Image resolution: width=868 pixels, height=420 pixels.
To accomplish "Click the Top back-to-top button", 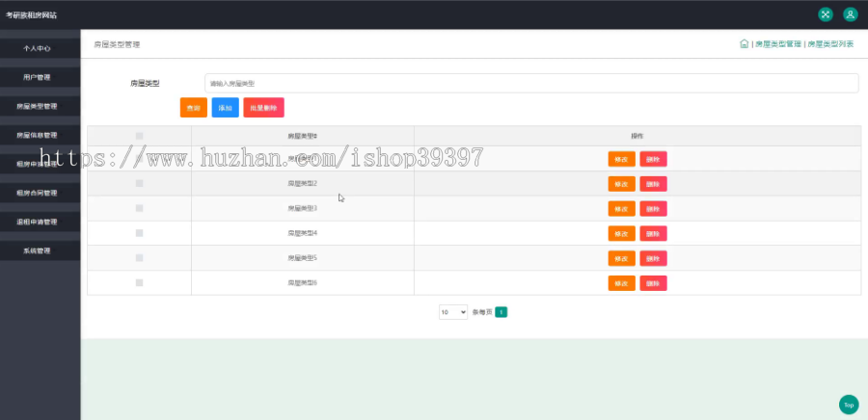I will [x=849, y=405].
